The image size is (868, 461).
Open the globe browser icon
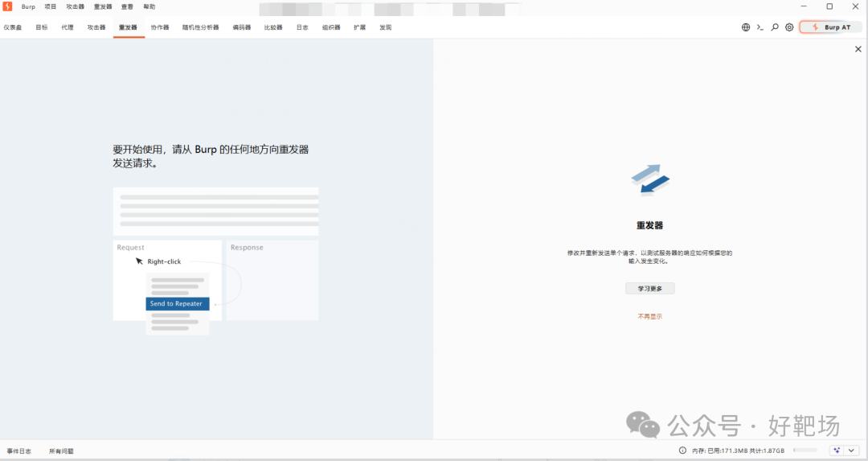(x=746, y=27)
